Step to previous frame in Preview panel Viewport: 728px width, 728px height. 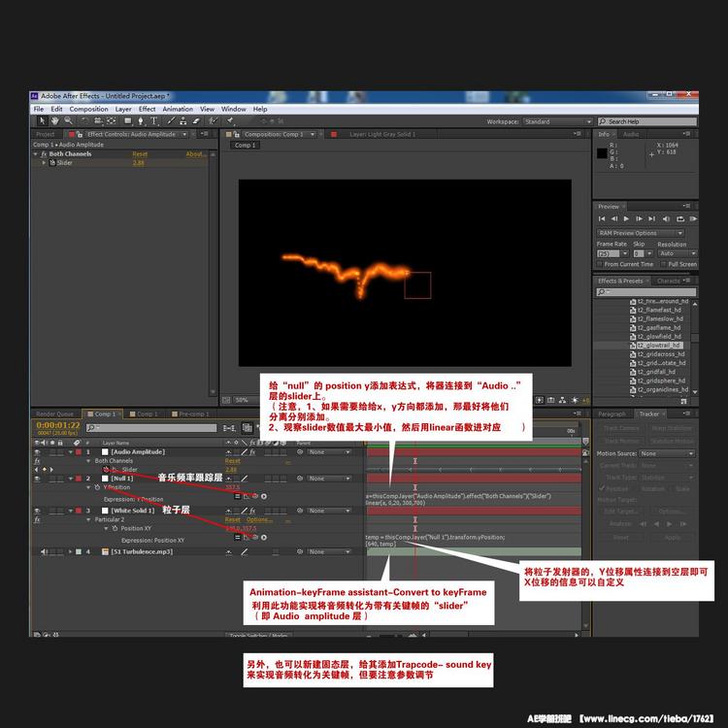pos(614,218)
